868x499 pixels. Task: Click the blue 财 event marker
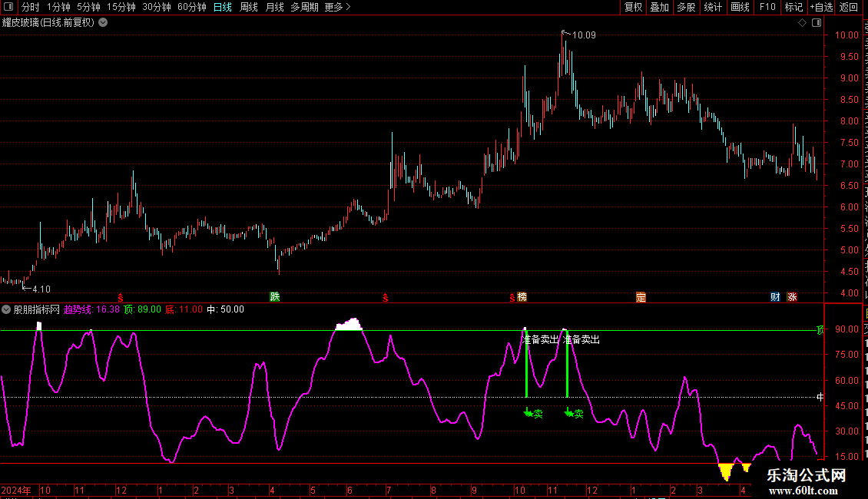[775, 297]
